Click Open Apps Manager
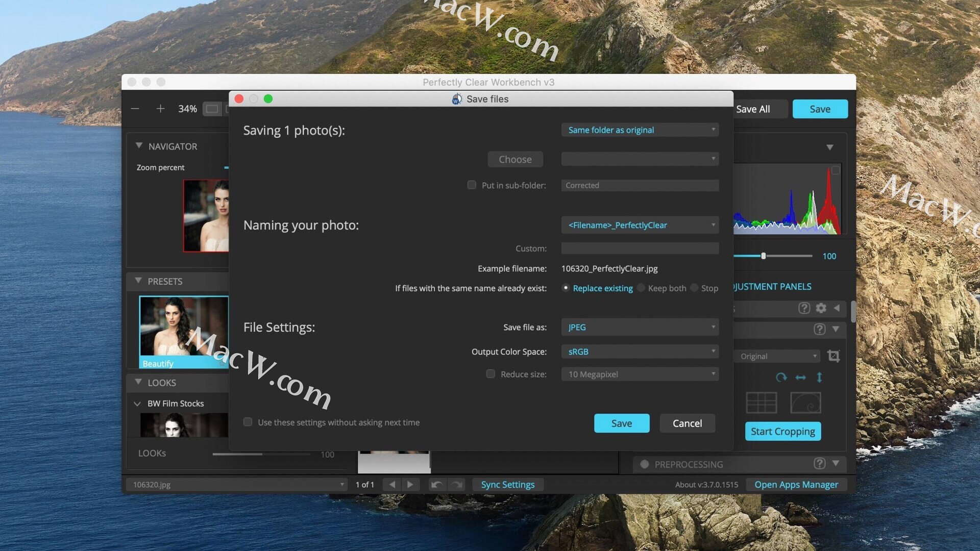Screen dimensions: 980x551 [796, 484]
